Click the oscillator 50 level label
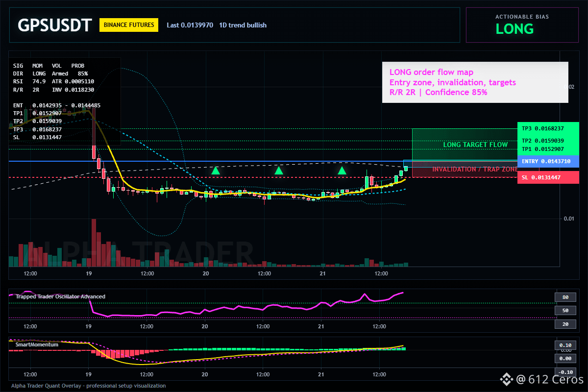This screenshot has height=392, width=588. [565, 311]
